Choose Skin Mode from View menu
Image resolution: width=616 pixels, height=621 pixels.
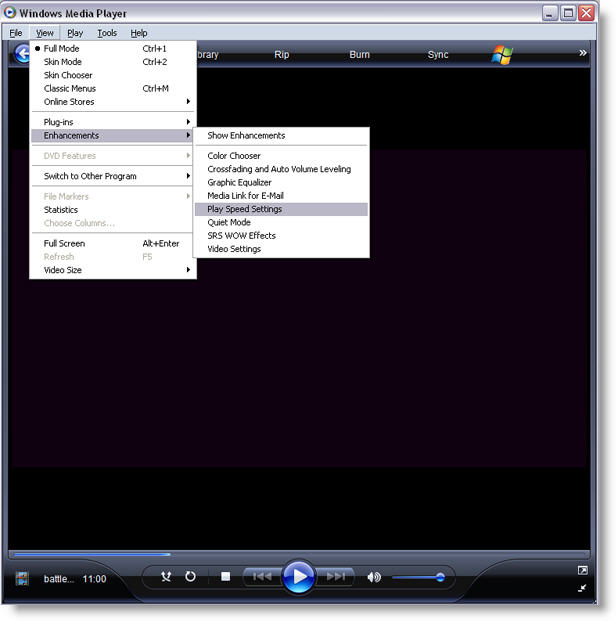tap(113, 62)
